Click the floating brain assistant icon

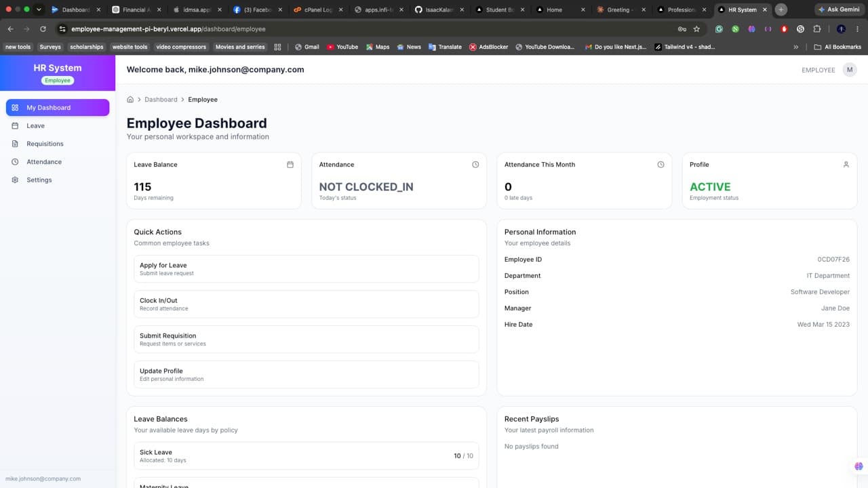click(859, 466)
